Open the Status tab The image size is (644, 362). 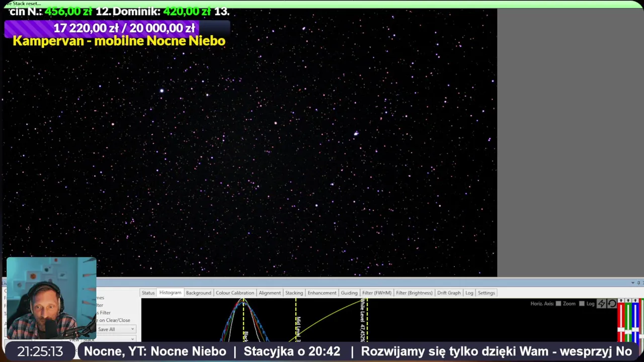148,293
